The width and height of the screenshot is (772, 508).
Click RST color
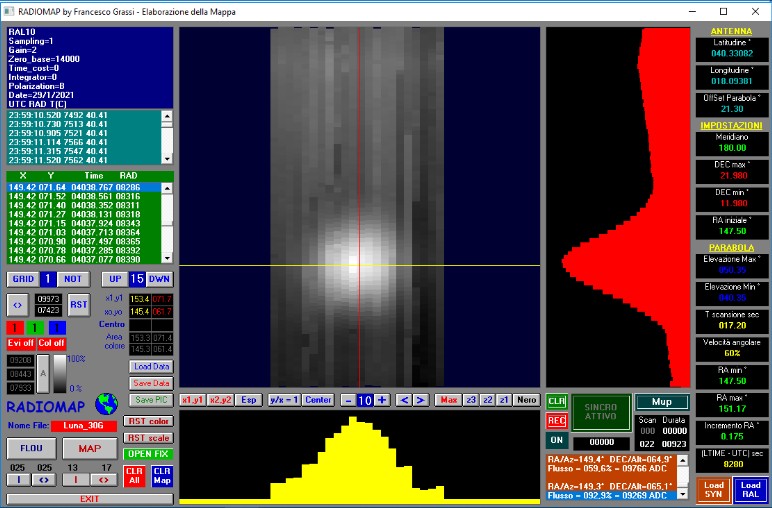click(149, 421)
